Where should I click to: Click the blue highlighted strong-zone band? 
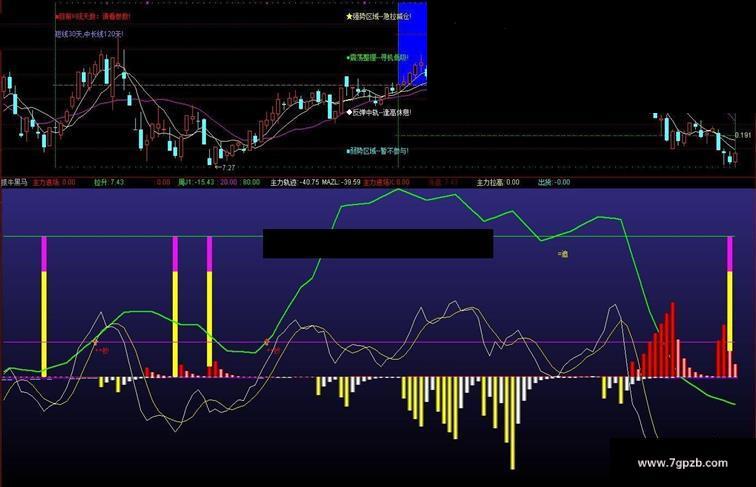pyautogui.click(x=412, y=43)
